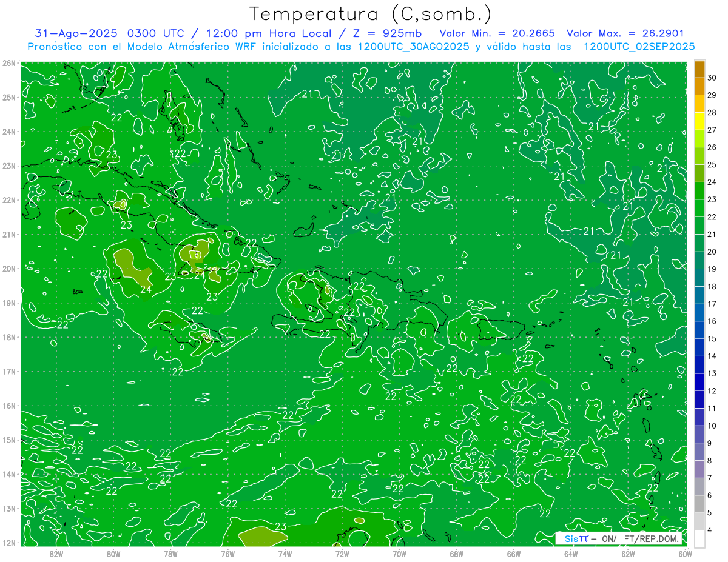This screenshot has height=562, width=728.
Task: Click the orange colorbar band above label 30
Action: pos(699,69)
